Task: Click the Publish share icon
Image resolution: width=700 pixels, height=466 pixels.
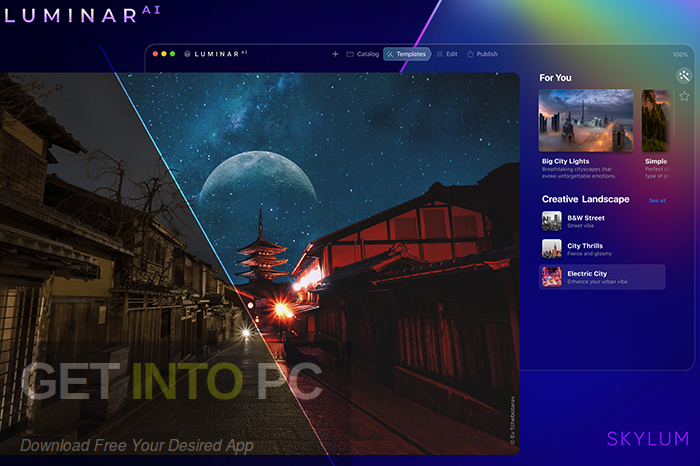Action: point(470,54)
